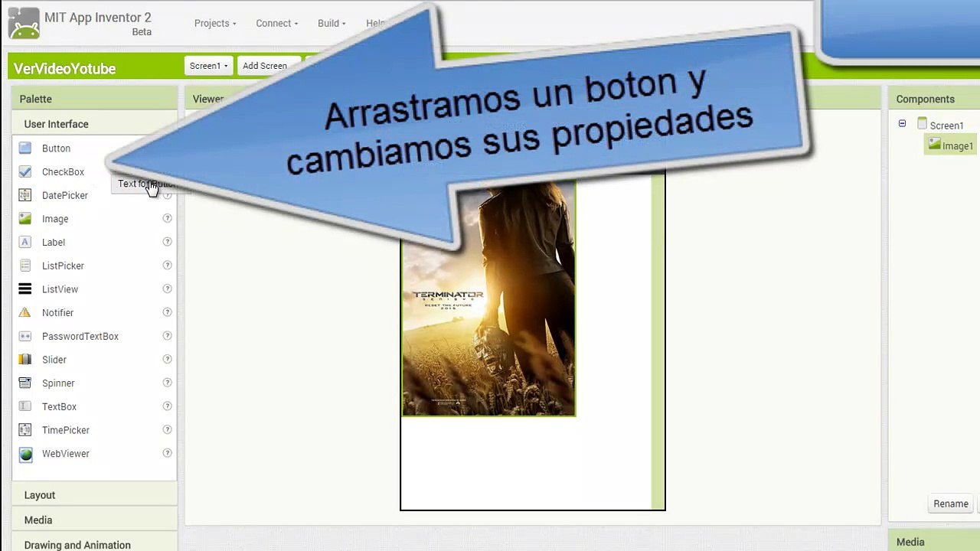
Task: Expand the Layout palette section
Action: click(94, 495)
